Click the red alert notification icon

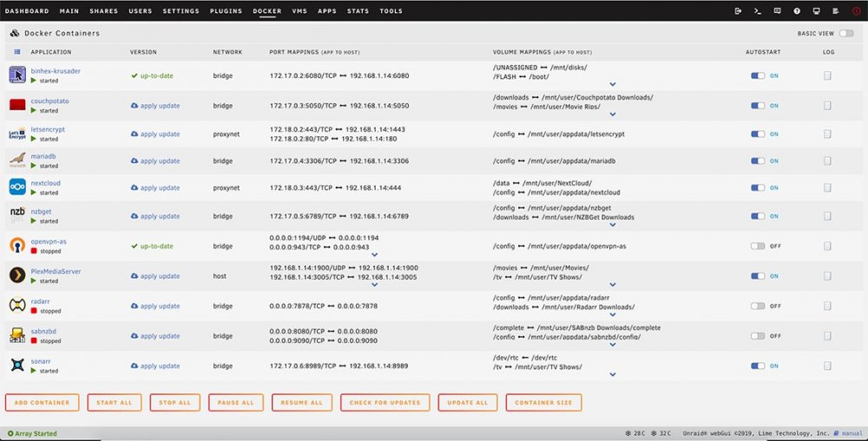[857, 11]
